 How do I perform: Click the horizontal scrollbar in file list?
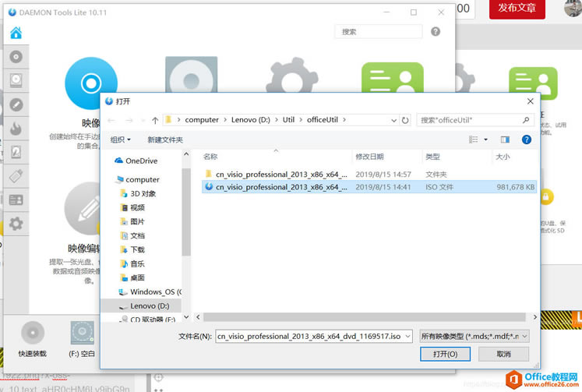(x=364, y=317)
